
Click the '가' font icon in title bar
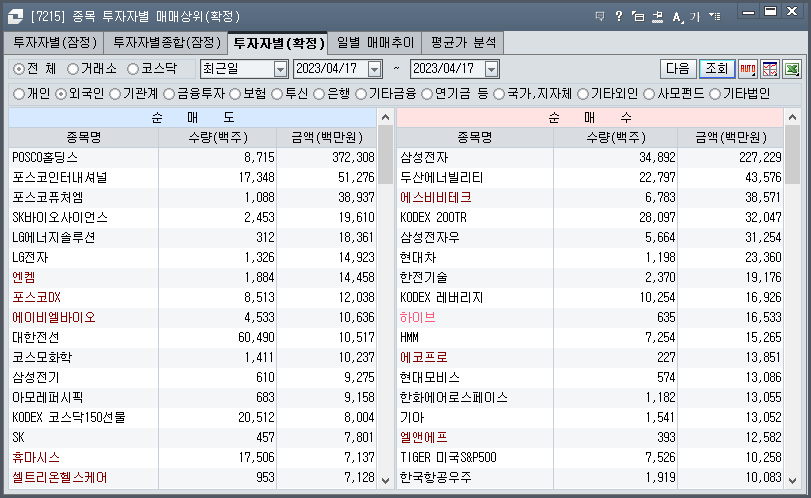click(695, 17)
